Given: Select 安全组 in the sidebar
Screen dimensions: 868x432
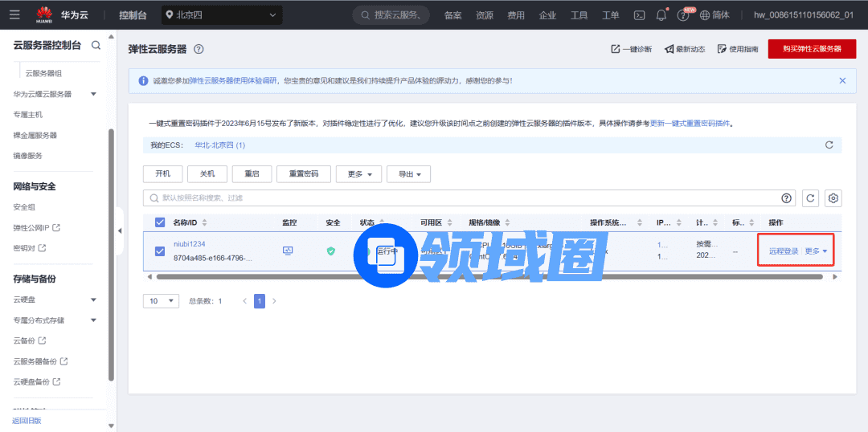Looking at the screenshot, I should pos(24,207).
